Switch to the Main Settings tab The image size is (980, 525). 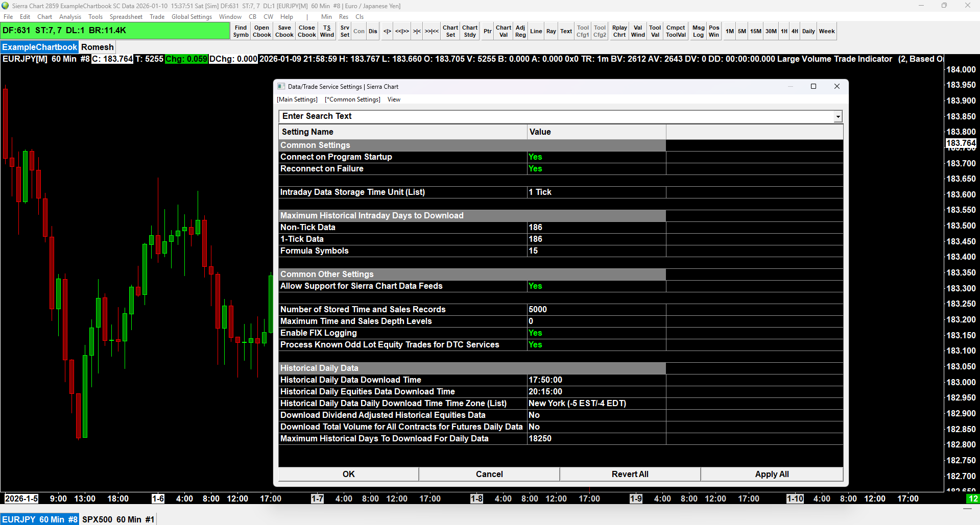tap(297, 99)
